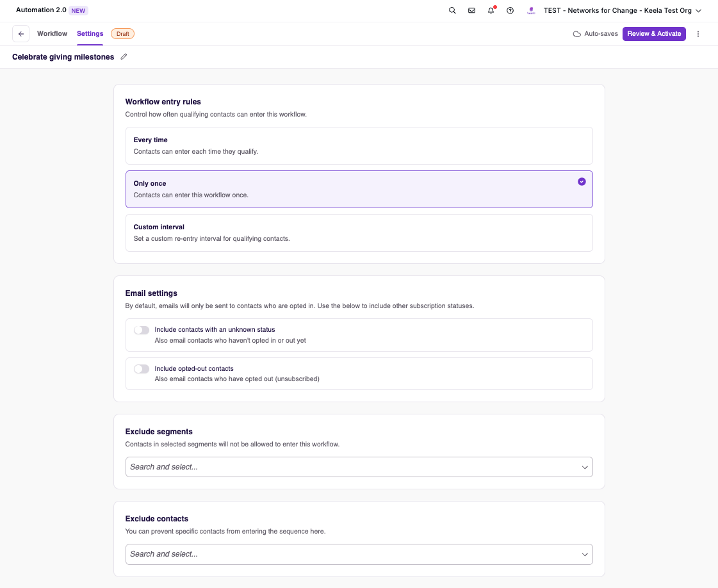Toggle Include contacts with an unknown status
Image resolution: width=718 pixels, height=588 pixels.
[x=142, y=330]
